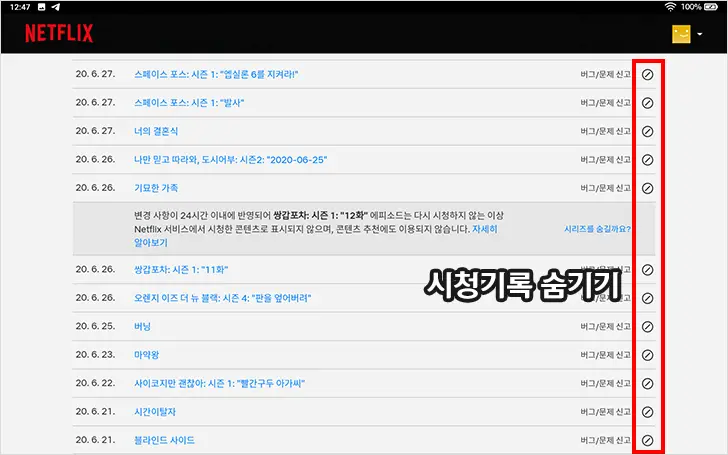Hide the 쌍갑포차 "11화" viewing entry
Screen dimensions: 728x455
point(647,270)
